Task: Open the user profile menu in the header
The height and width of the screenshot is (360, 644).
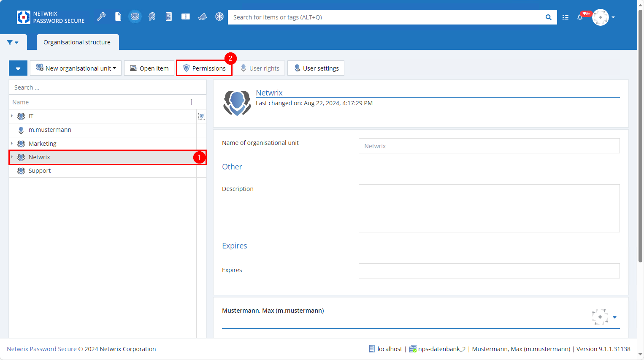Action: [x=603, y=17]
